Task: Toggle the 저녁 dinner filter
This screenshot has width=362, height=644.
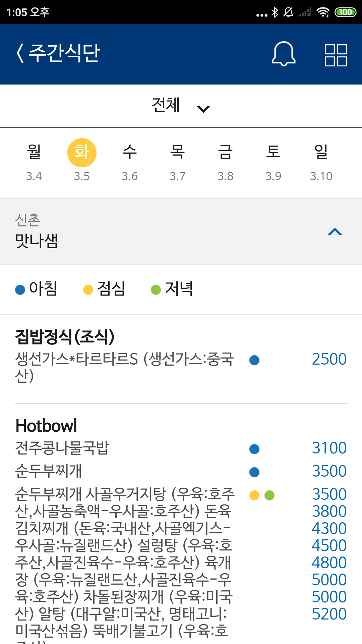Action: [172, 289]
